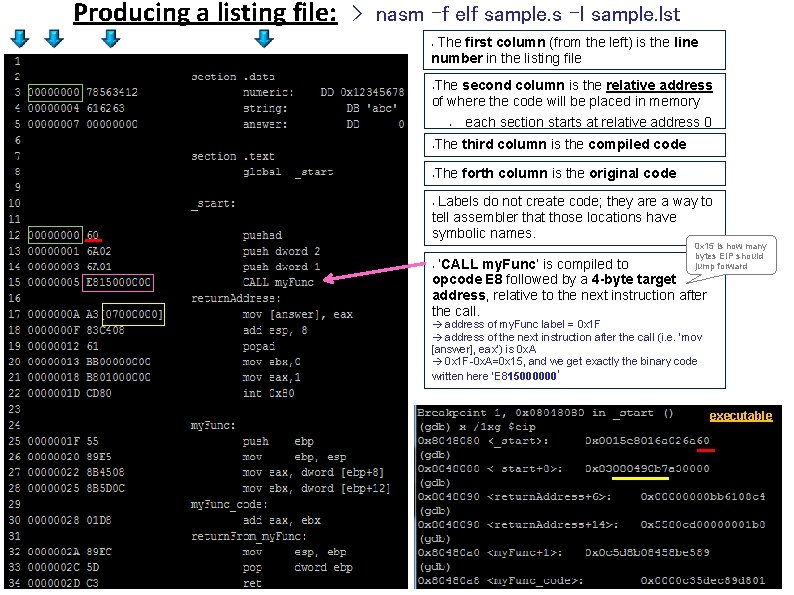Click the 'first column' description box
This screenshot has width=794, height=595.
574,50
